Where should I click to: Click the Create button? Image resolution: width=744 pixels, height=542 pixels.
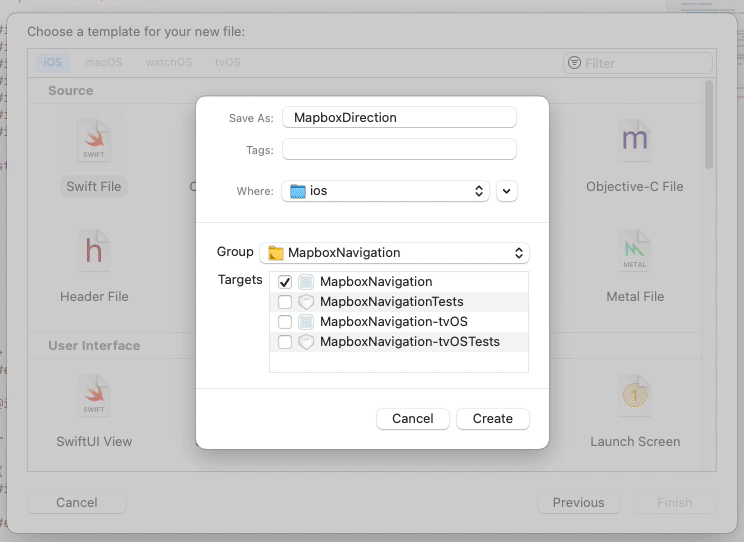(493, 419)
